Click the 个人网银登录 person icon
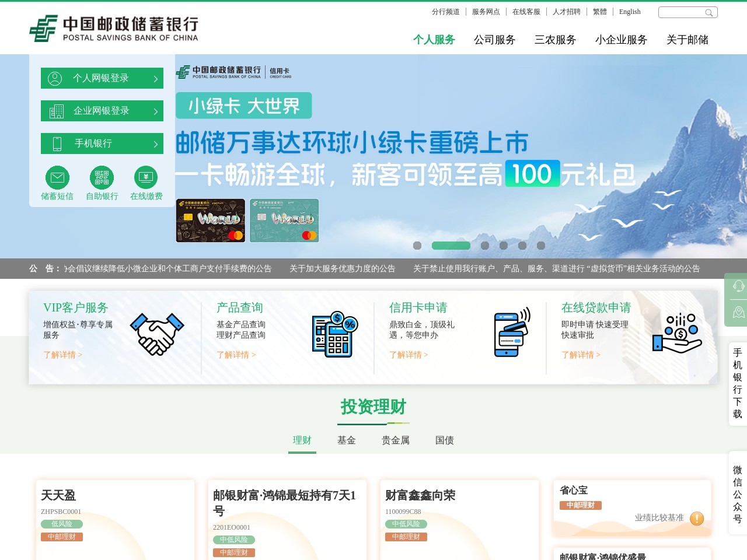The image size is (747, 560). [55, 78]
